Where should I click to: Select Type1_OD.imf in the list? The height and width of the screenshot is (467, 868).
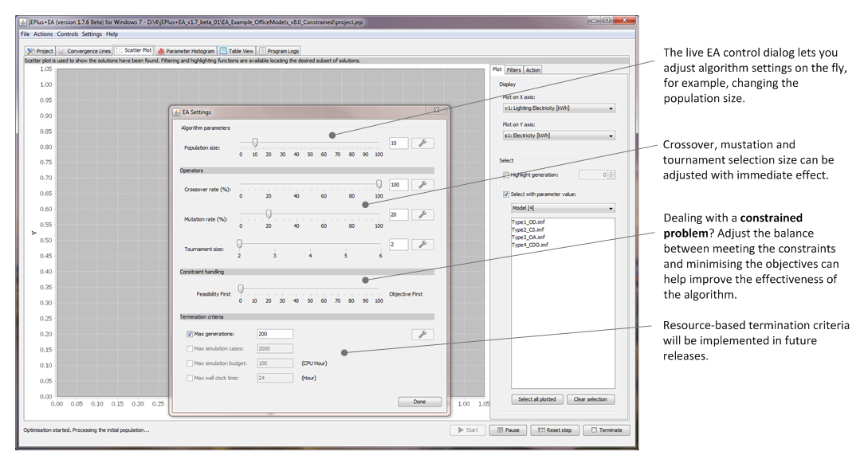(528, 222)
